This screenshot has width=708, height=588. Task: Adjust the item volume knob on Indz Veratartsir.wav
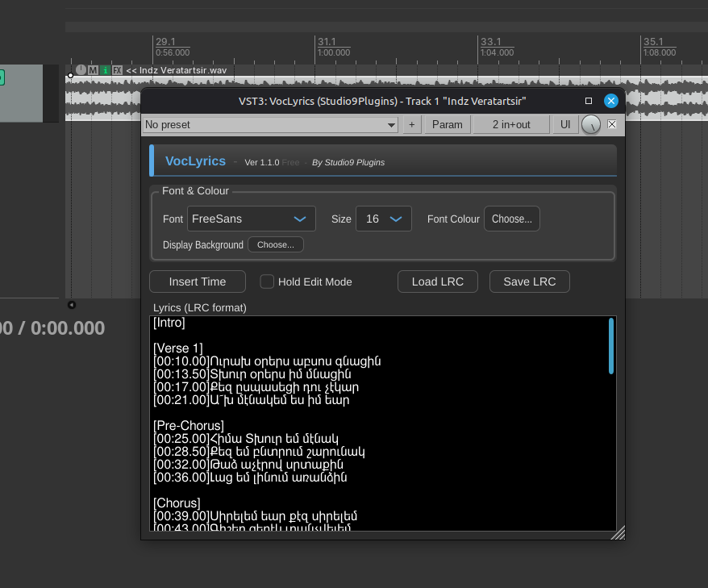(x=81, y=70)
